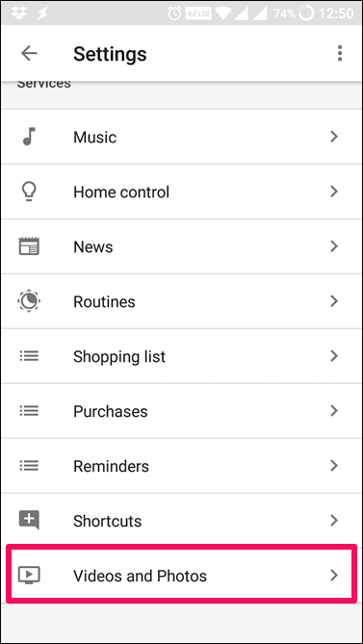Open the Shopping list label

tap(119, 356)
